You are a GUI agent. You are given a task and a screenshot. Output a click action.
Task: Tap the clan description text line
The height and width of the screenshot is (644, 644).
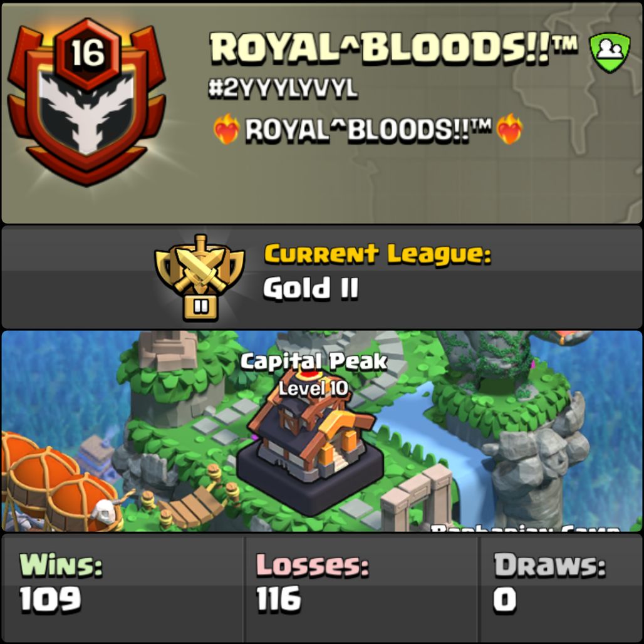pyautogui.click(x=368, y=130)
